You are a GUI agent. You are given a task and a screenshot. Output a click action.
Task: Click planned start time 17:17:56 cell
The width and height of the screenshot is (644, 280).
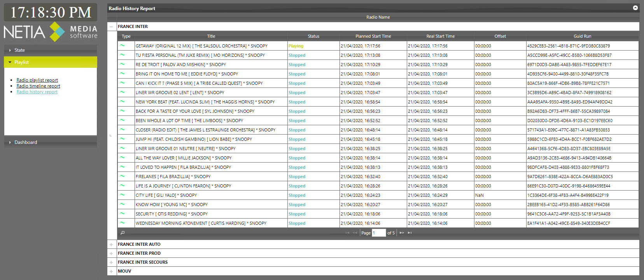coord(373,46)
